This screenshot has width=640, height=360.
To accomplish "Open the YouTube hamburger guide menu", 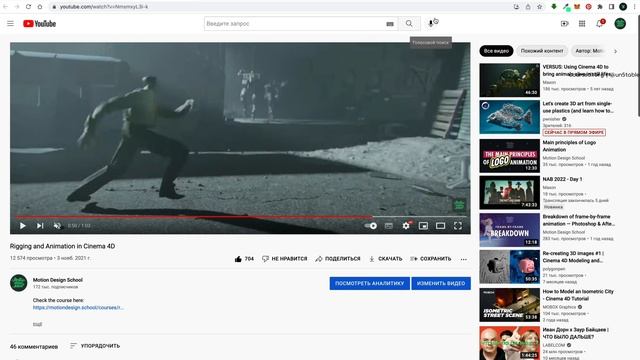I will 11,24.
